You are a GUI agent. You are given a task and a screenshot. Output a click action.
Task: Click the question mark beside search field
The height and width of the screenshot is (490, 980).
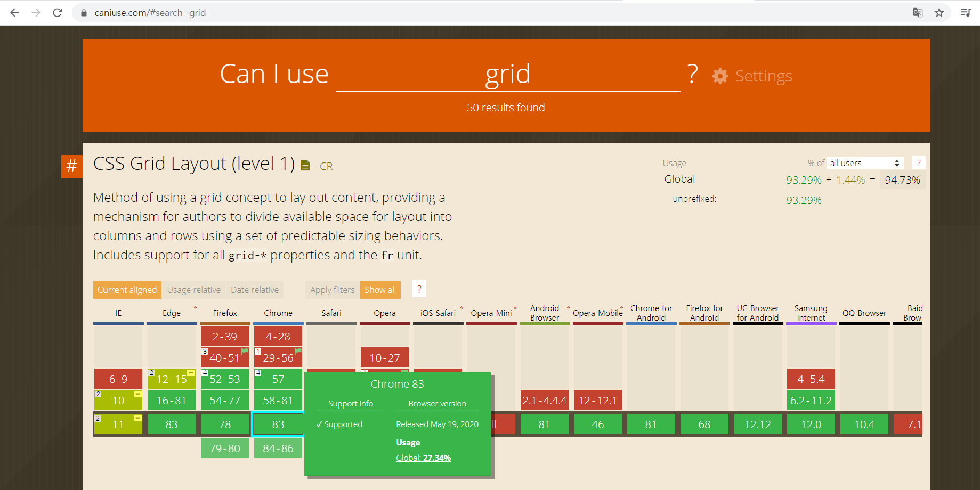pyautogui.click(x=693, y=74)
